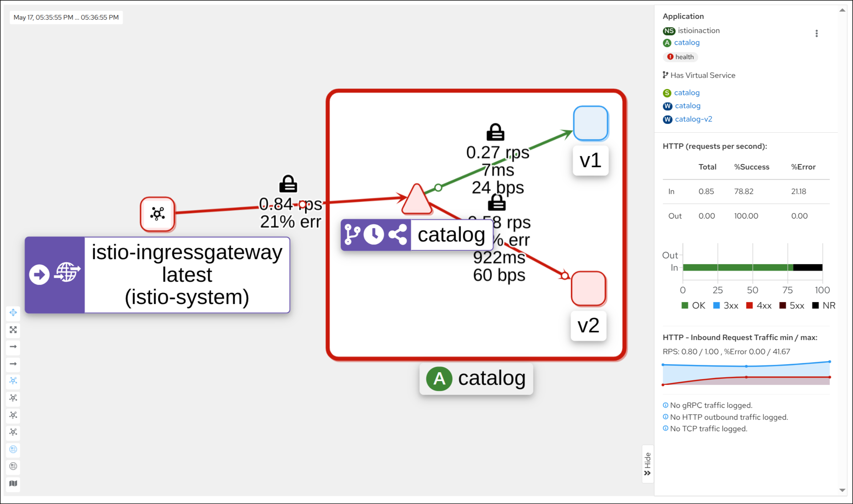Screen dimensions: 853x504
Task: Click the red health status badge
Action: pyautogui.click(x=680, y=57)
